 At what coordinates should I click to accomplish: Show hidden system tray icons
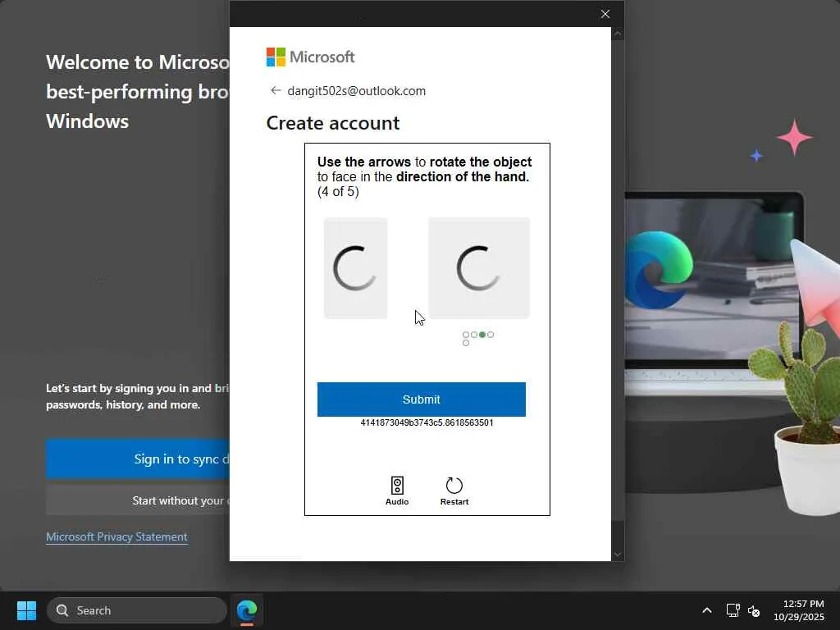coord(707,610)
